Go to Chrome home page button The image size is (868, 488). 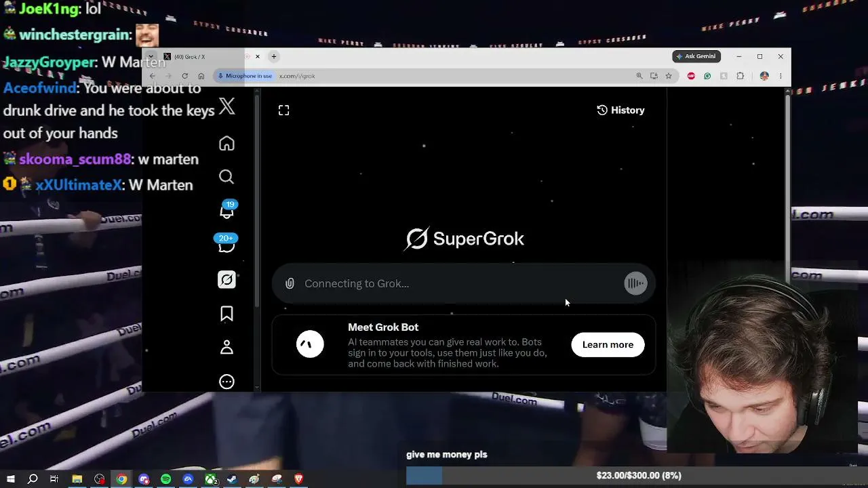[x=201, y=76]
